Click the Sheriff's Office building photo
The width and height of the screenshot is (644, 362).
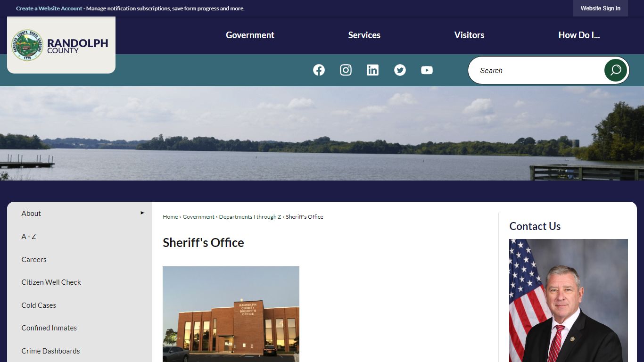[231, 314]
